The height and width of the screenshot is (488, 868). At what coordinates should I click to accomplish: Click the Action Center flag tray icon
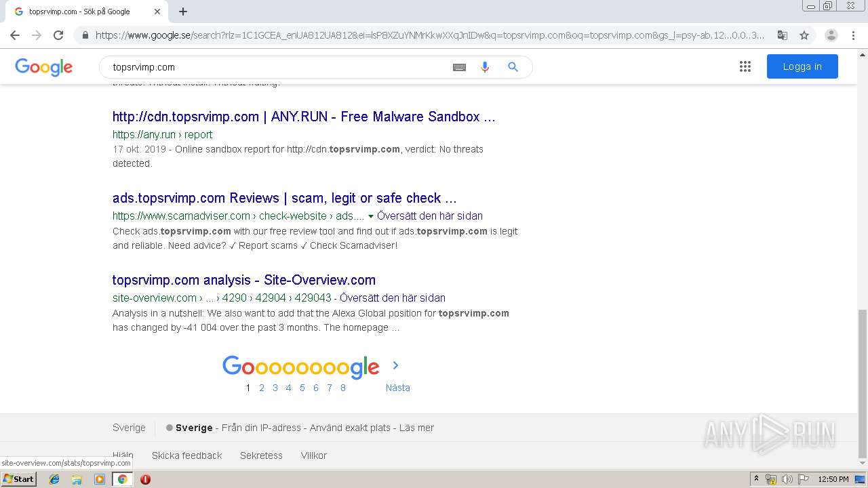[804, 479]
